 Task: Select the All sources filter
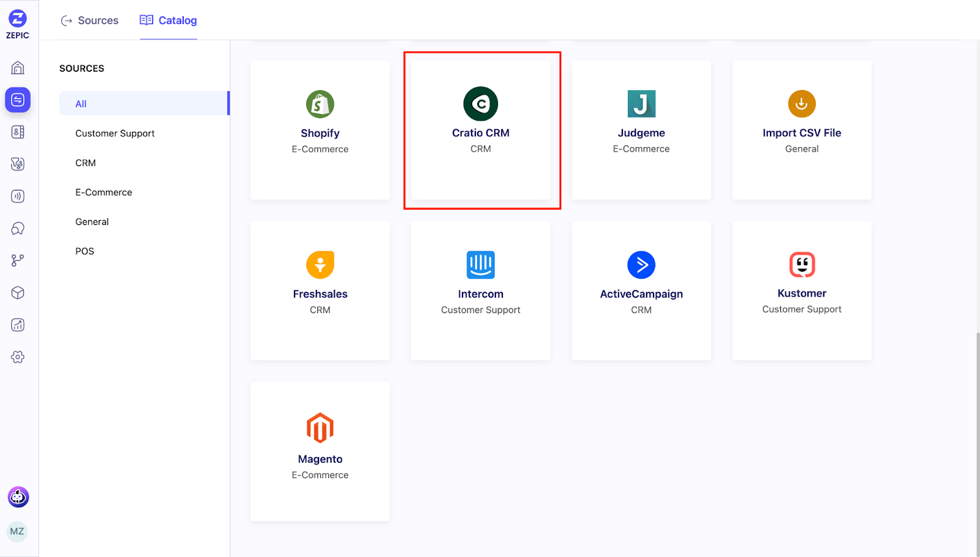[x=144, y=104]
